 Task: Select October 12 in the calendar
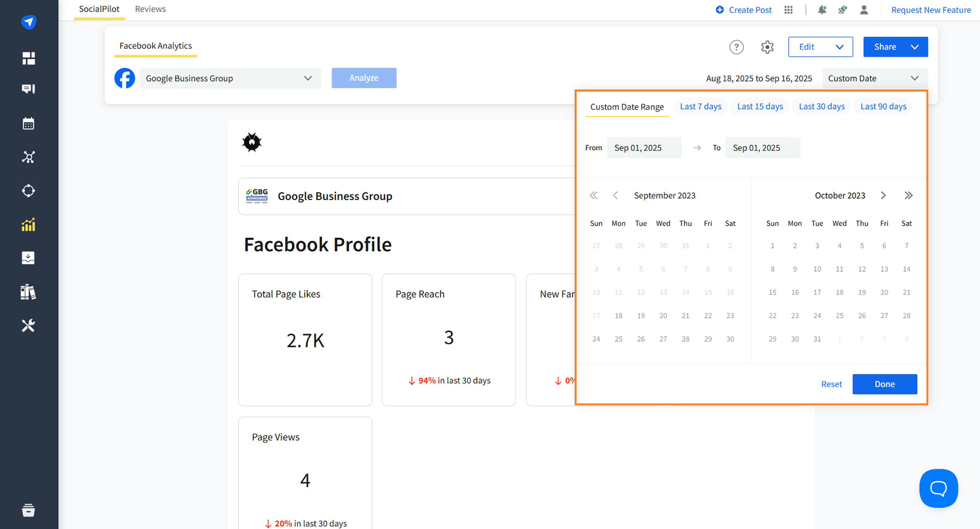click(x=862, y=269)
